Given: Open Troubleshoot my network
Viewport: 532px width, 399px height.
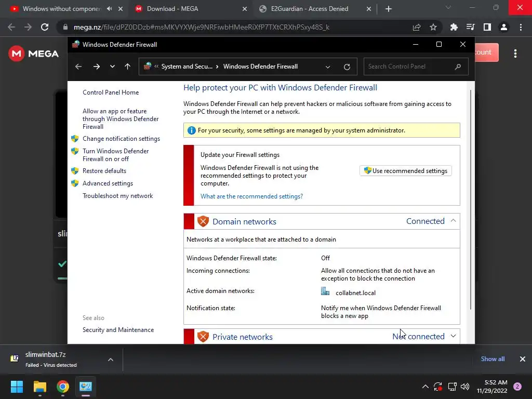Looking at the screenshot, I should click(x=118, y=196).
